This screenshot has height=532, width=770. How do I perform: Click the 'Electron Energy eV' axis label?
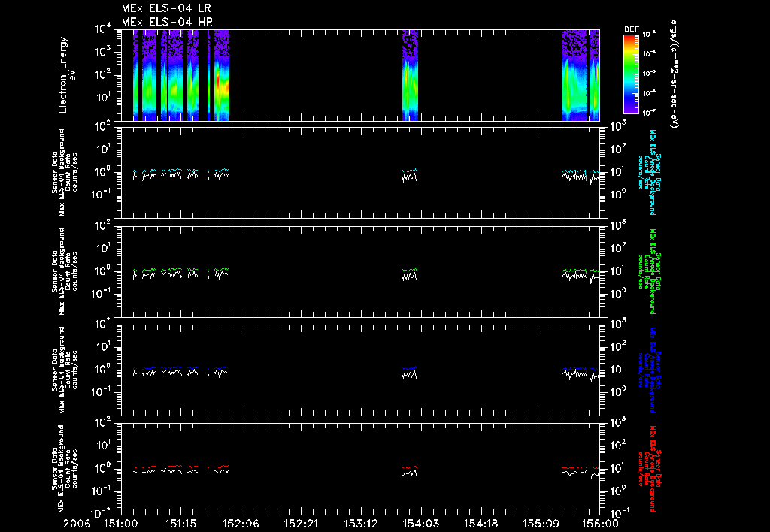(66, 75)
